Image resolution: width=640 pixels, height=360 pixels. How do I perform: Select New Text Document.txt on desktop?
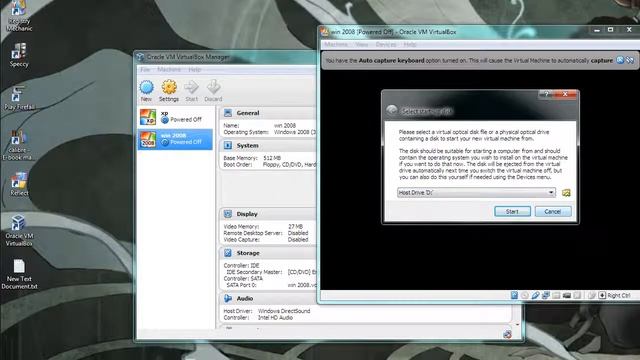[x=19, y=274]
